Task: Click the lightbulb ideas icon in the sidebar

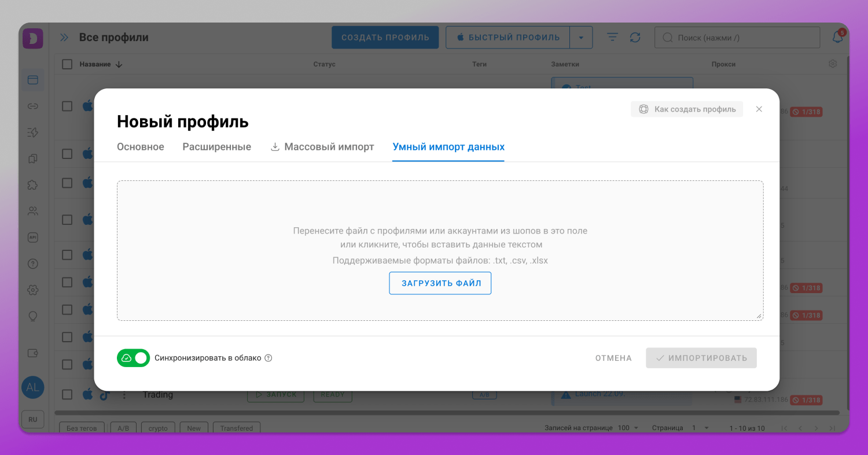Action: [33, 316]
